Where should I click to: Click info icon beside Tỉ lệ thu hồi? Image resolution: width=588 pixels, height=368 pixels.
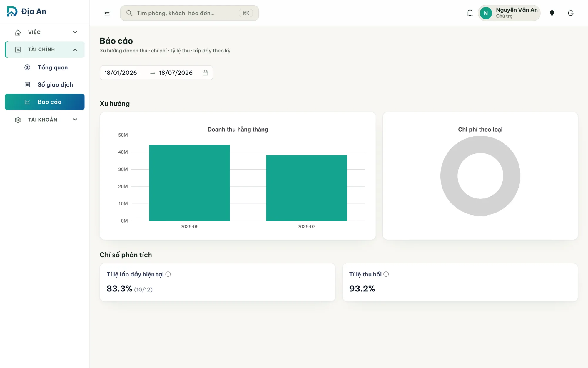tap(386, 274)
